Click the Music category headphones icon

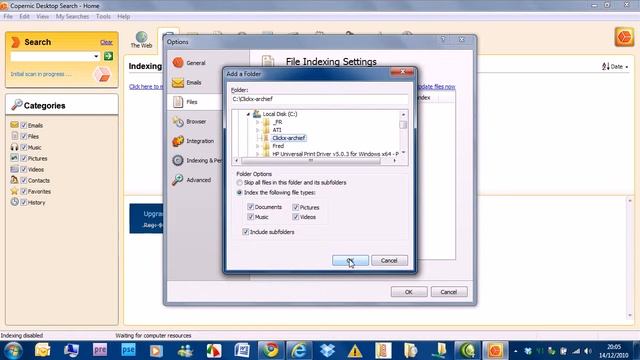(14, 147)
